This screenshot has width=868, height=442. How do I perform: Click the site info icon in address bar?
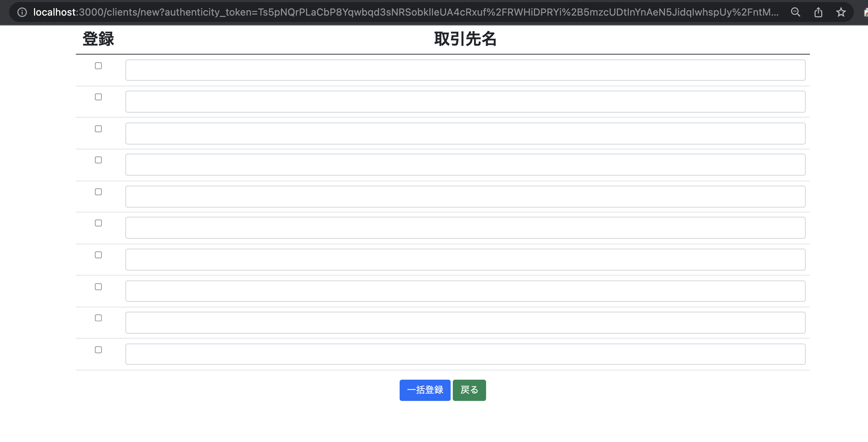(x=22, y=12)
